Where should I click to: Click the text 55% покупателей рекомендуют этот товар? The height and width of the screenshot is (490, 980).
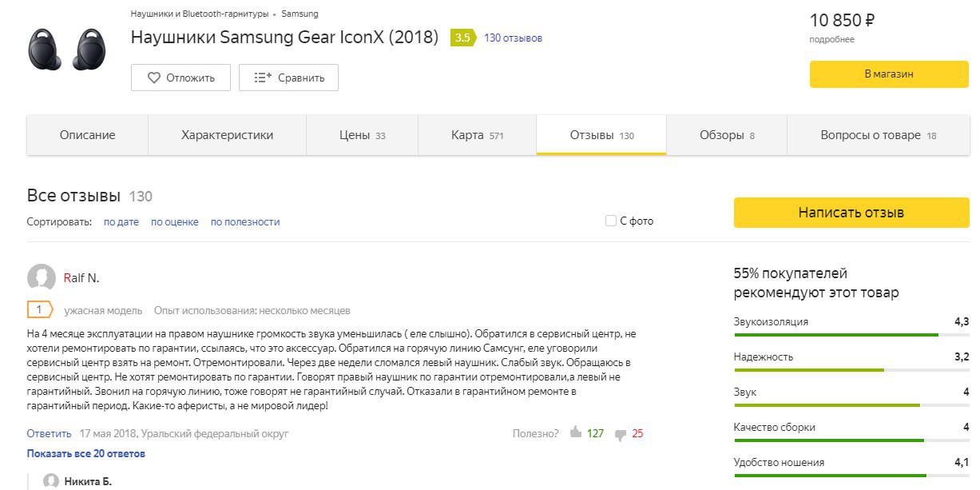click(816, 283)
